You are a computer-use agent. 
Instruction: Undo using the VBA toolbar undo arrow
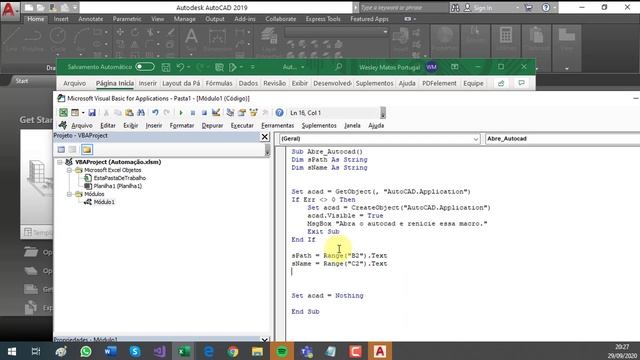[x=155, y=113]
